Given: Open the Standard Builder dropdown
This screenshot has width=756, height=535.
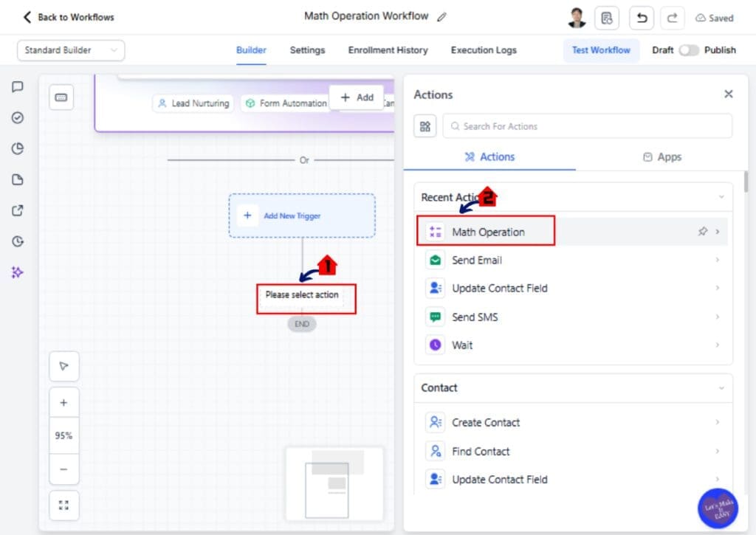Looking at the screenshot, I should (71, 50).
